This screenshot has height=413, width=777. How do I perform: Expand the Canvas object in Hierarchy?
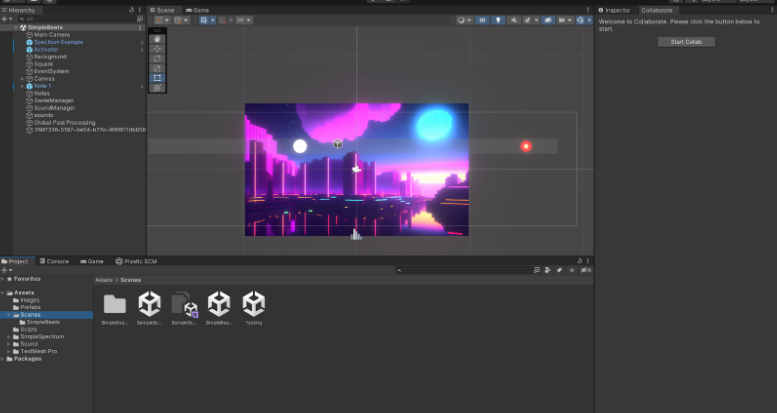pos(22,79)
